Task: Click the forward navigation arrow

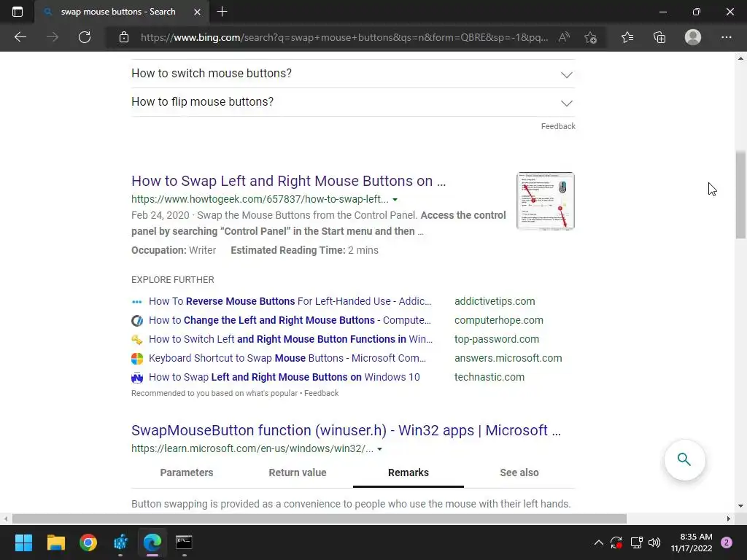Action: tap(53, 37)
